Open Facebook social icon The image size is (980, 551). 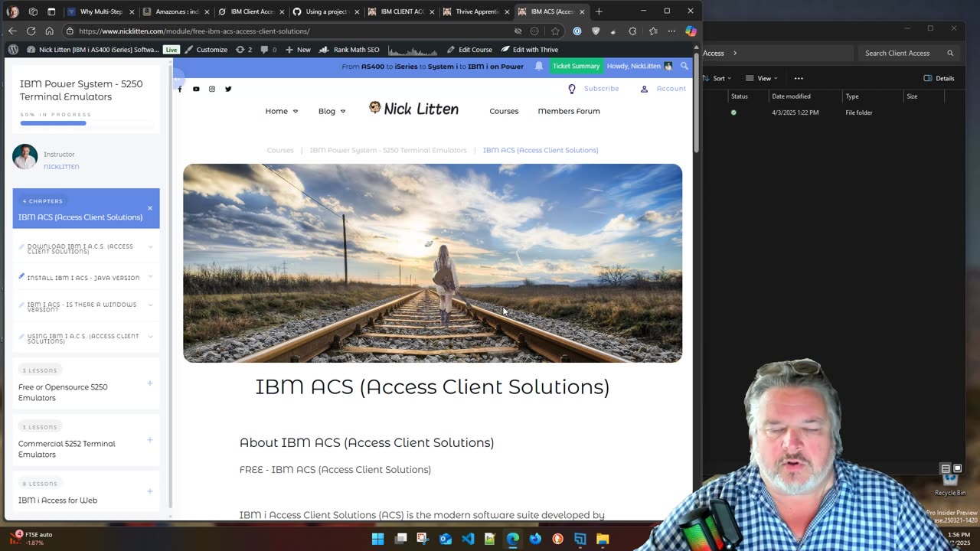coord(180,89)
